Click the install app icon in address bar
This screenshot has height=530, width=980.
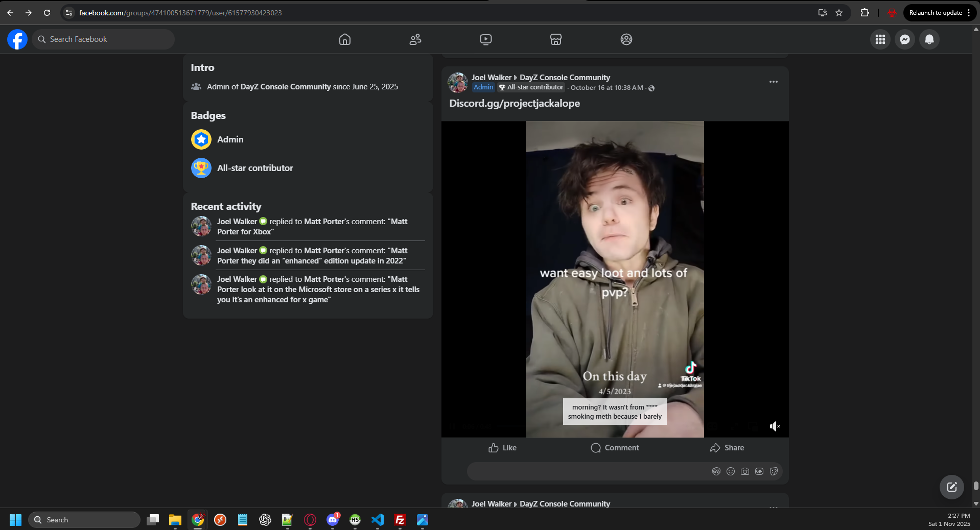point(823,13)
